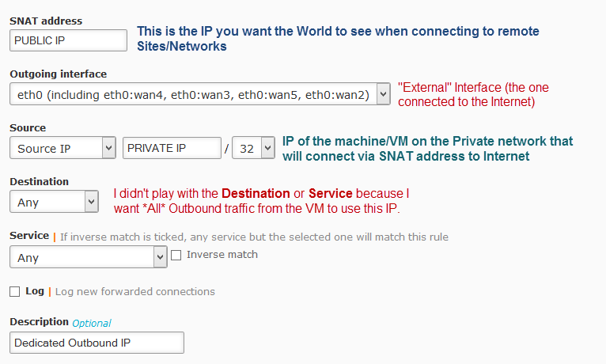Click the Inverse match label
Viewport: 606px width, 364px height.
[222, 255]
